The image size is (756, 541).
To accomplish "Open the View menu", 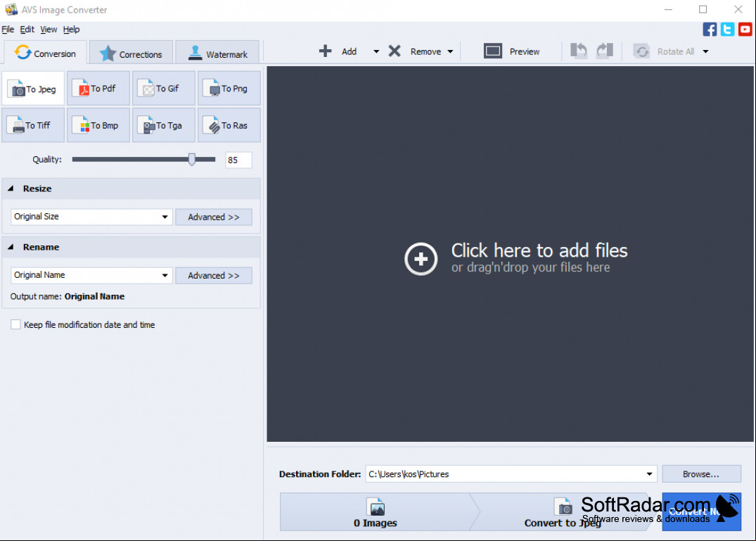I will [49, 30].
